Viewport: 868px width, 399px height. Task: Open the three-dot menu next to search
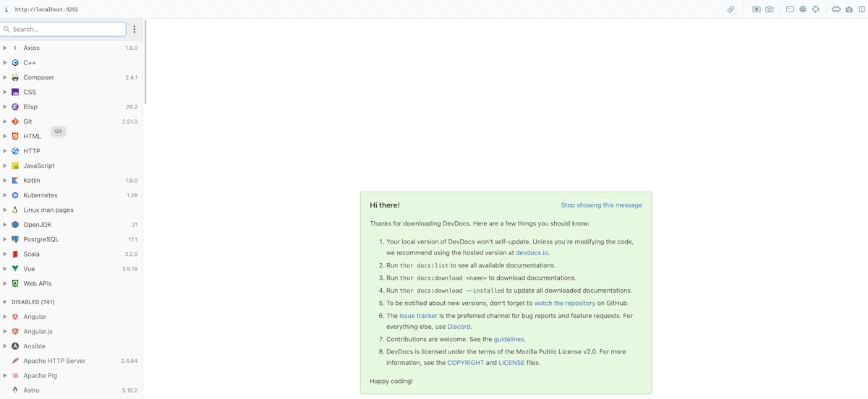134,29
